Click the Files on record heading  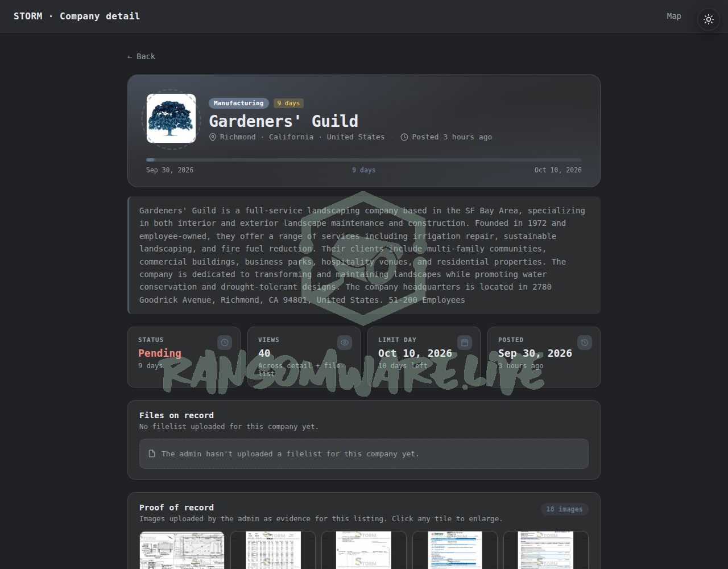coord(176,415)
